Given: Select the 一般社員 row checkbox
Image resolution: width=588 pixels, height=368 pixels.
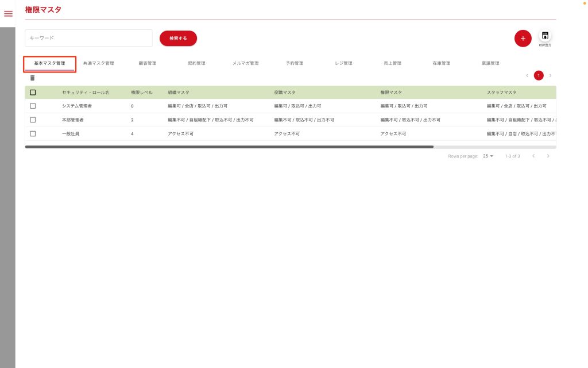Looking at the screenshot, I should click(33, 133).
